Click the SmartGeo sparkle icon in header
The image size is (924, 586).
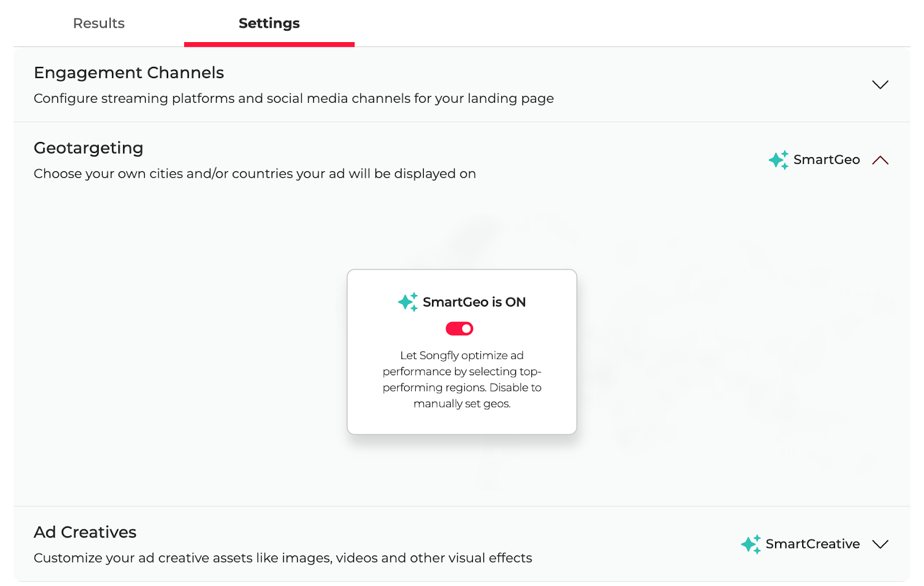click(778, 160)
